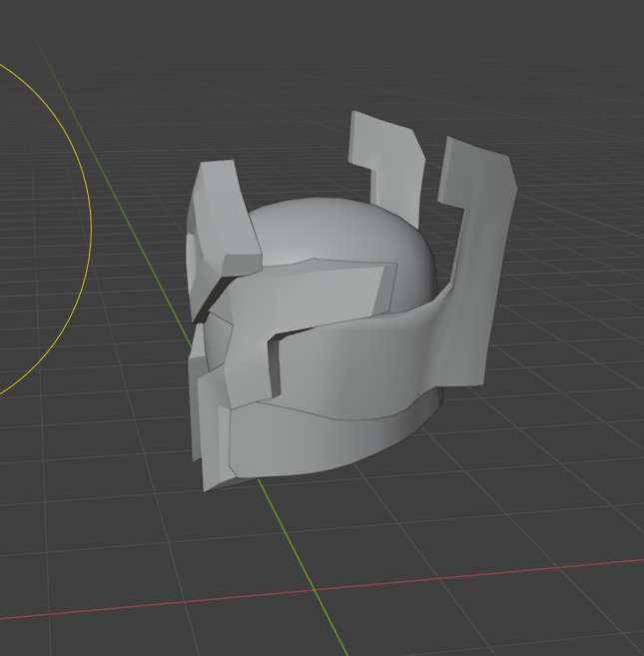Select the smooth rounded dome of the helmet

(329, 232)
